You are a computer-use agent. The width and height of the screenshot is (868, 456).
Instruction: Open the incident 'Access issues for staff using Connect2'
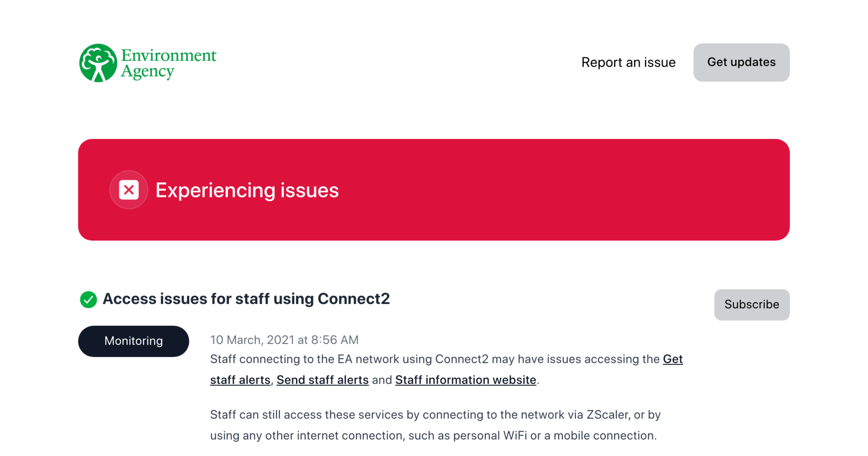[x=246, y=299]
